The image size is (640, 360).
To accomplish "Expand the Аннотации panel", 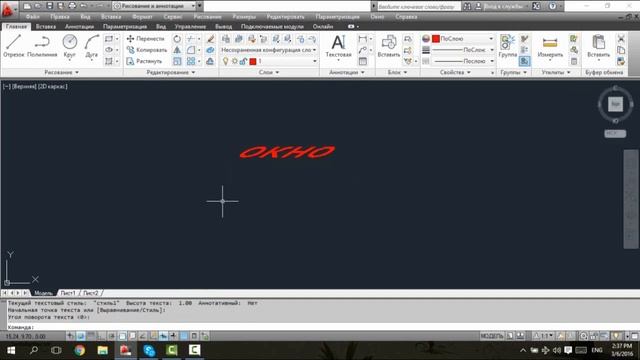I will (x=347, y=72).
